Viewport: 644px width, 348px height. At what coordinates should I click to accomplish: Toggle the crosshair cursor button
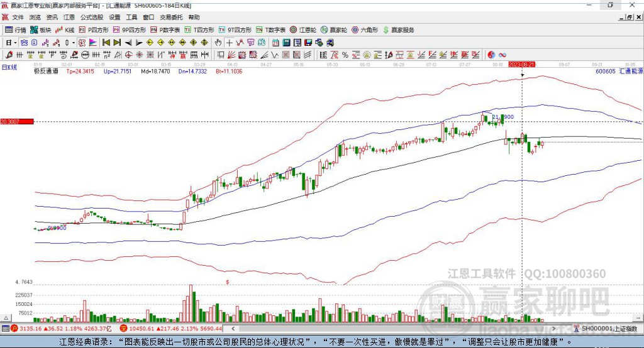pos(229,43)
